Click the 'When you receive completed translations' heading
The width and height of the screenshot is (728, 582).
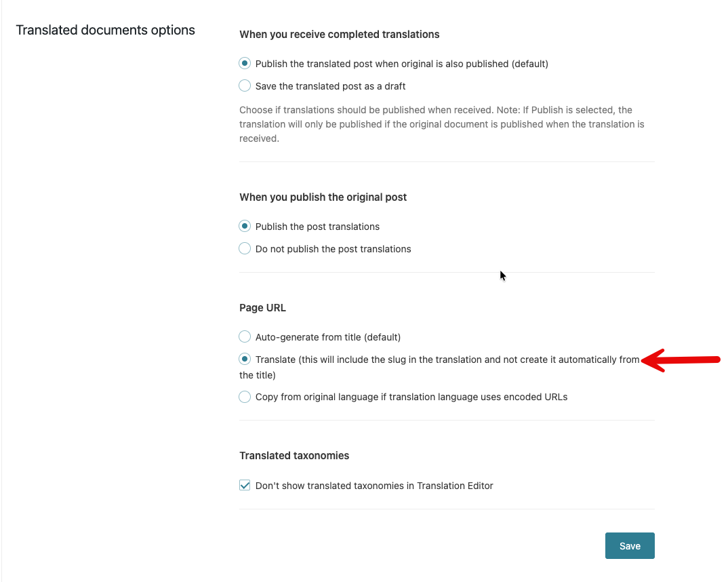tap(339, 35)
